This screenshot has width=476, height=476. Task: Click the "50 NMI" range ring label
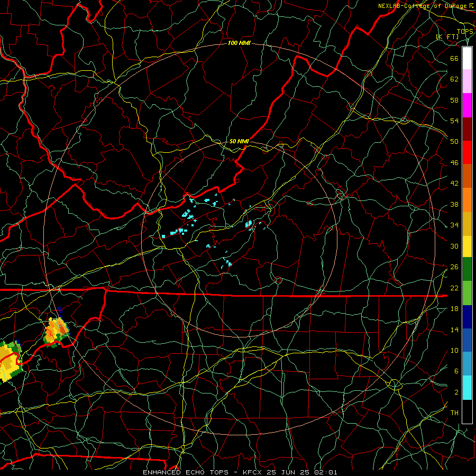point(239,141)
